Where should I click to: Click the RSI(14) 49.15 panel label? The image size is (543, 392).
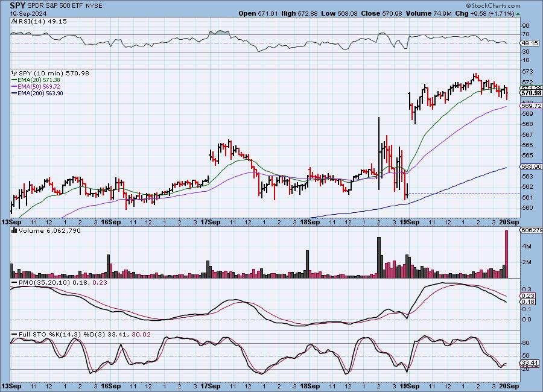(x=43, y=21)
